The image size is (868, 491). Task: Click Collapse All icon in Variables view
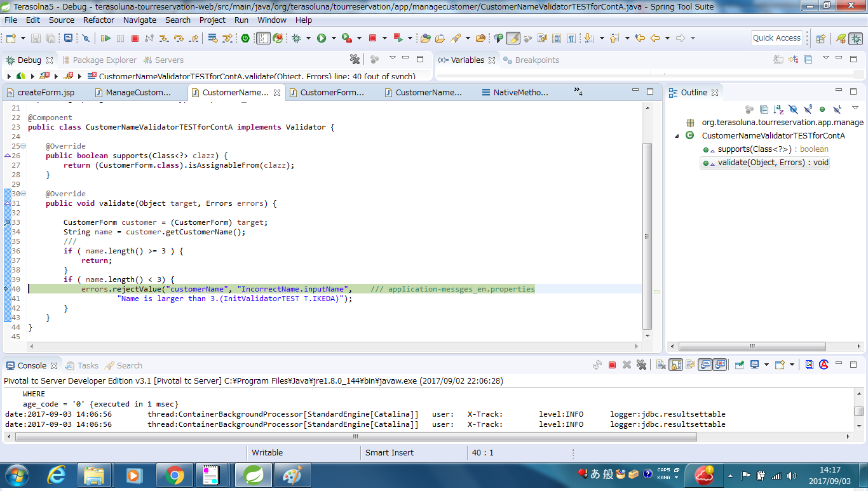click(808, 60)
